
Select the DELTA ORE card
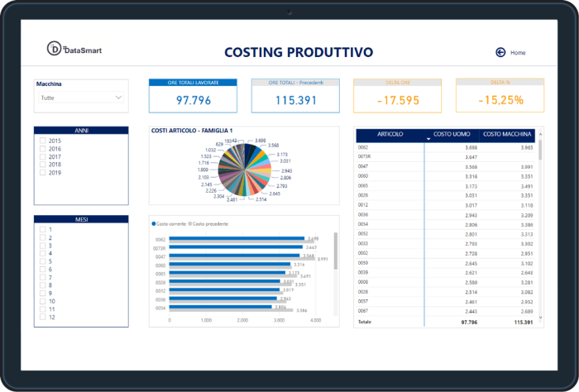[x=398, y=96]
